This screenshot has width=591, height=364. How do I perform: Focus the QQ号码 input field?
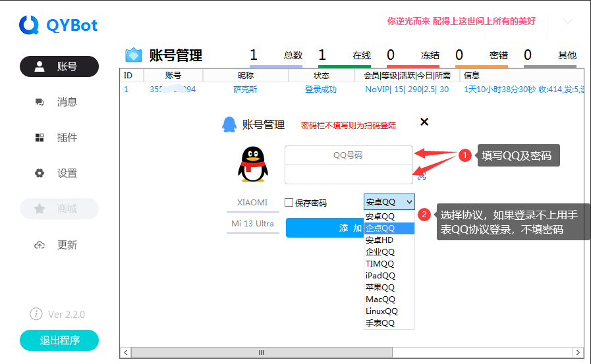tap(349, 155)
